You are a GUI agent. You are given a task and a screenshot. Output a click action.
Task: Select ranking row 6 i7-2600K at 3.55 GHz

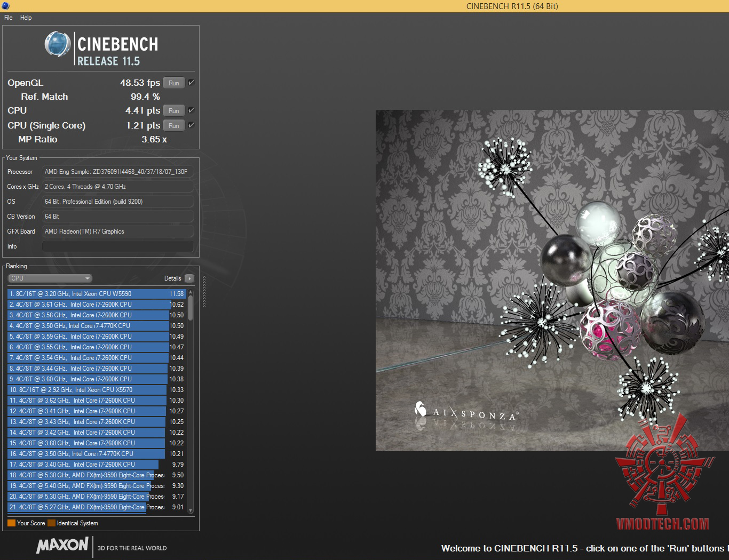click(x=97, y=347)
